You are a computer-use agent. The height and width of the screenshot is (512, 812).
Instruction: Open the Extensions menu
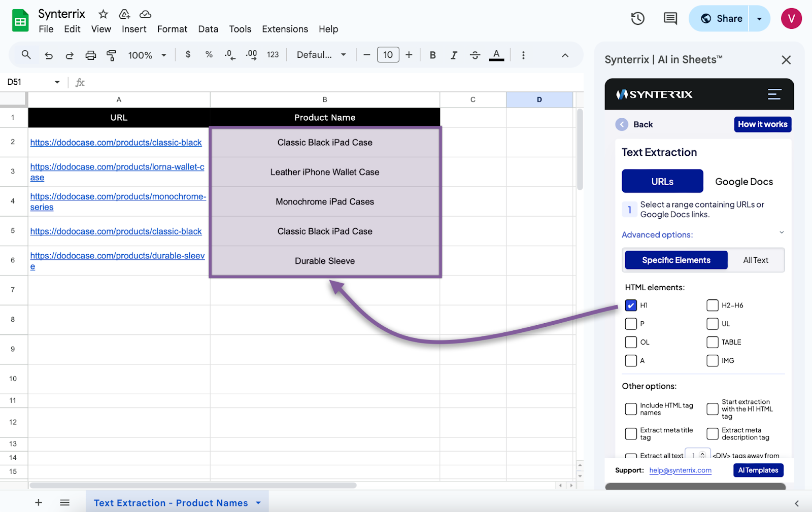pos(285,29)
